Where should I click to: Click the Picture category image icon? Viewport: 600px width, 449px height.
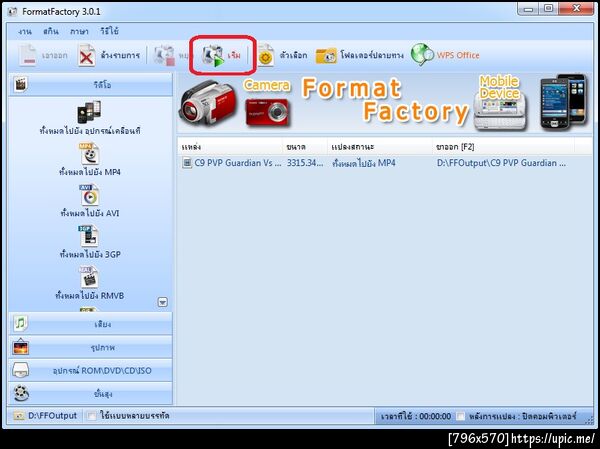[x=21, y=347]
